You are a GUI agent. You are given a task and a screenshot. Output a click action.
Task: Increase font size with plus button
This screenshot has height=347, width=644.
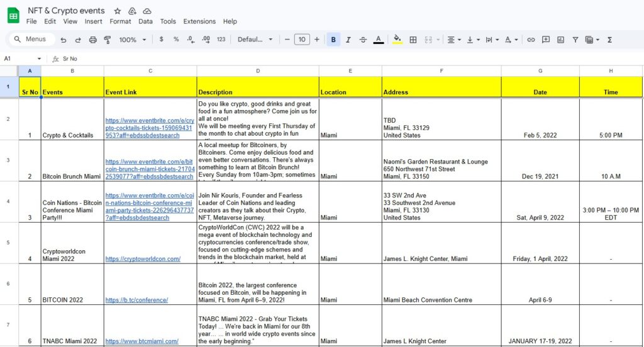(x=317, y=40)
